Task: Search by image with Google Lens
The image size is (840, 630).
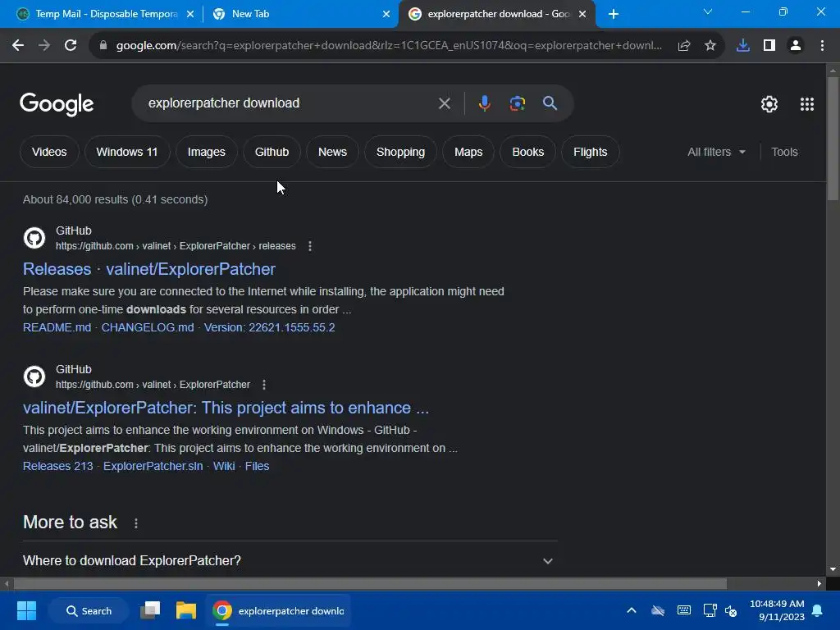Action: pos(517,103)
